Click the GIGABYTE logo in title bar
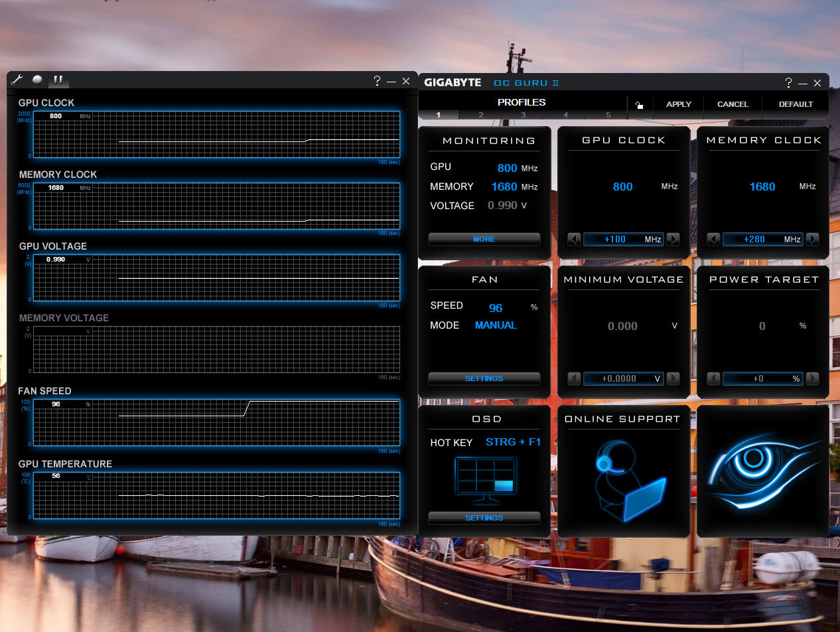The height and width of the screenshot is (632, 840). (453, 83)
